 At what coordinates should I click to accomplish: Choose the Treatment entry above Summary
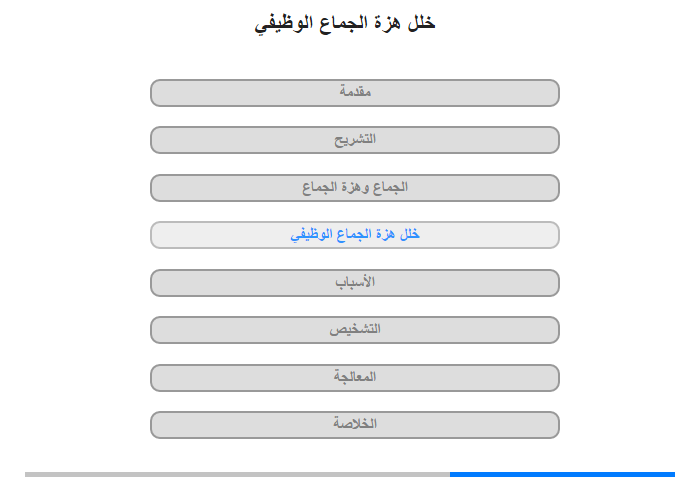pyautogui.click(x=354, y=378)
